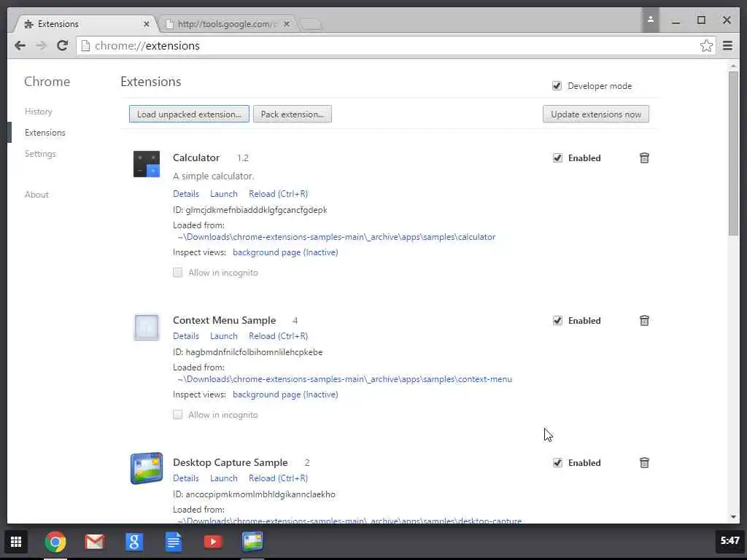Close the Extensions tab

click(146, 24)
